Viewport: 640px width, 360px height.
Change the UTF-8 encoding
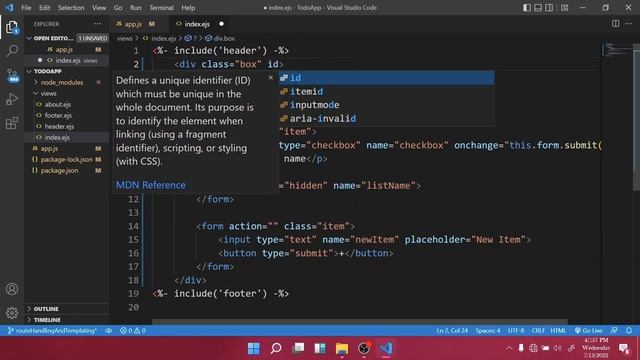[x=516, y=331]
